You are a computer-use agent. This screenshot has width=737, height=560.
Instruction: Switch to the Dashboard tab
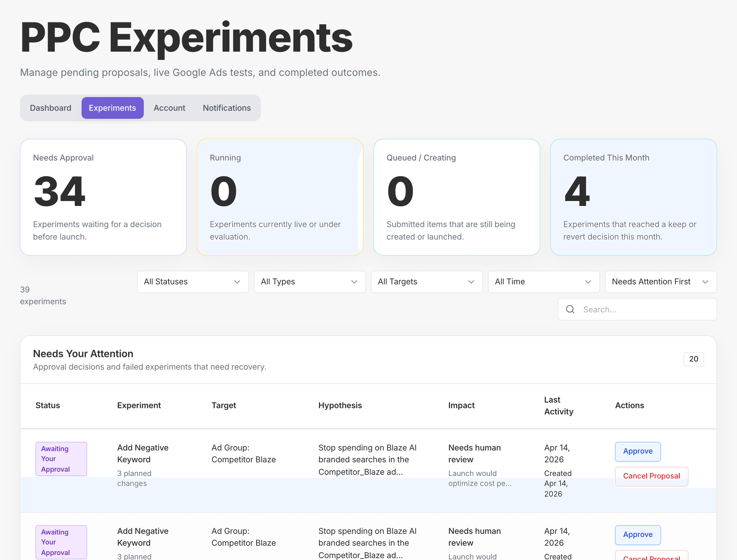[50, 108]
